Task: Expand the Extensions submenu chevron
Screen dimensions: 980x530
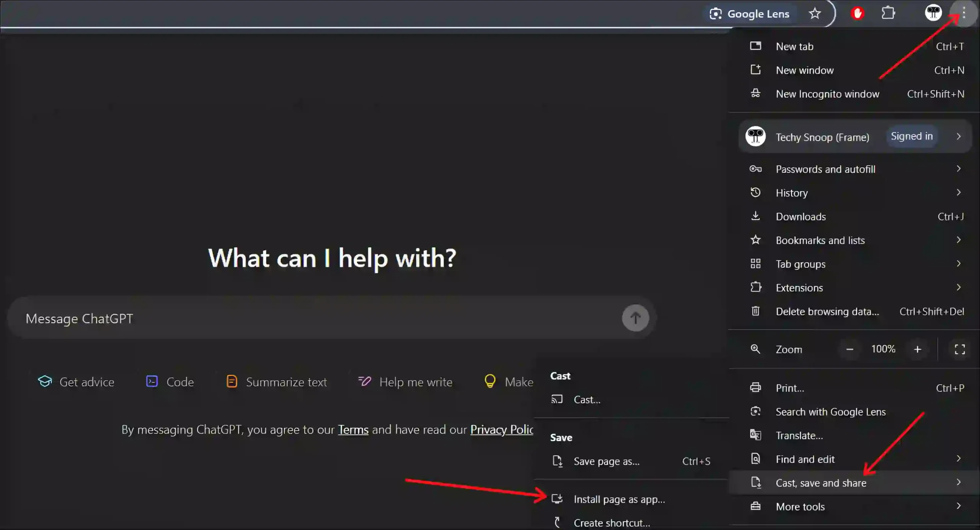Action: tap(958, 287)
